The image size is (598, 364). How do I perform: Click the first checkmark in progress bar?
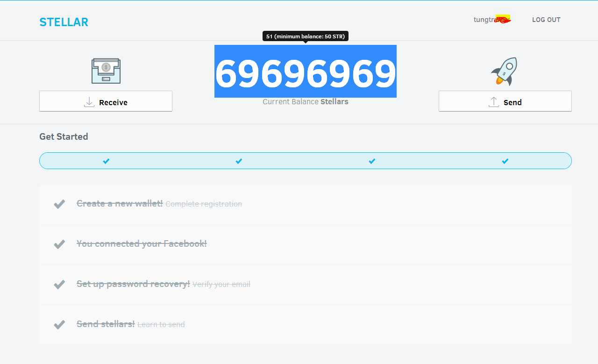point(106,161)
